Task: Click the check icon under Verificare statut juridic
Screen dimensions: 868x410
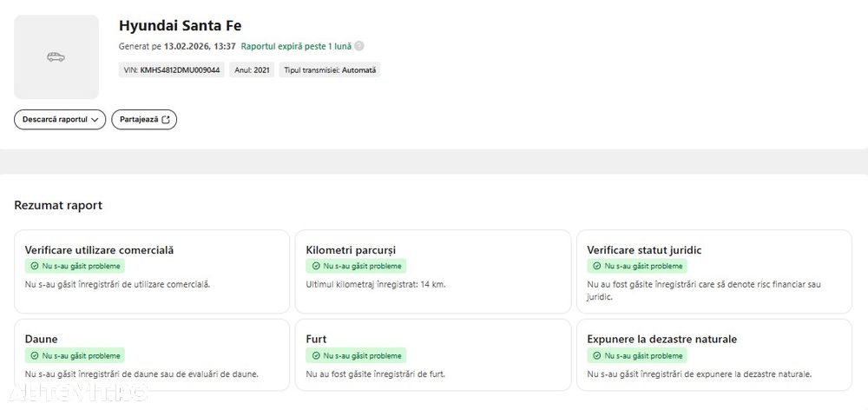Action: coord(597,267)
